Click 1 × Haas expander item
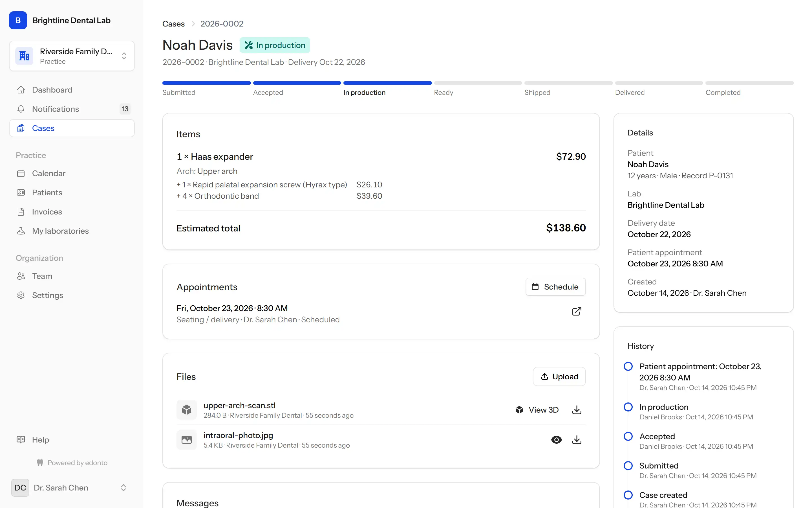 215,157
